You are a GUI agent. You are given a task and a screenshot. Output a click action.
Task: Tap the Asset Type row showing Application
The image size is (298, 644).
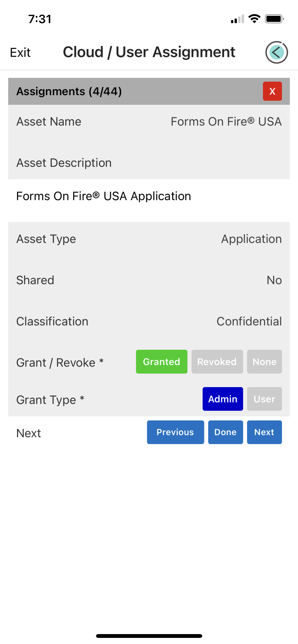coord(149,239)
